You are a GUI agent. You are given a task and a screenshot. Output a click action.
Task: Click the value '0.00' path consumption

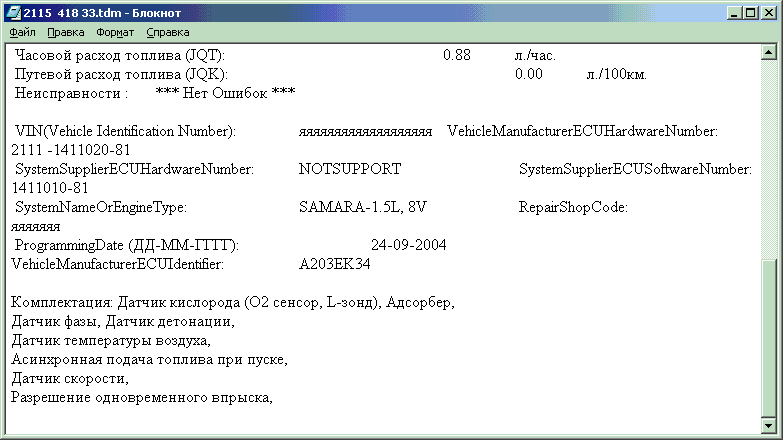click(x=528, y=74)
